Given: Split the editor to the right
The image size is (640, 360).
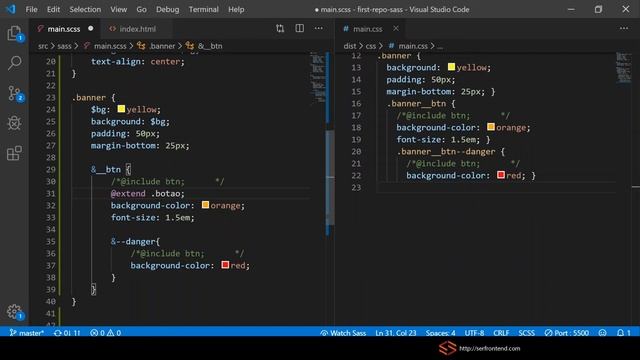Looking at the screenshot, I should click(x=300, y=29).
